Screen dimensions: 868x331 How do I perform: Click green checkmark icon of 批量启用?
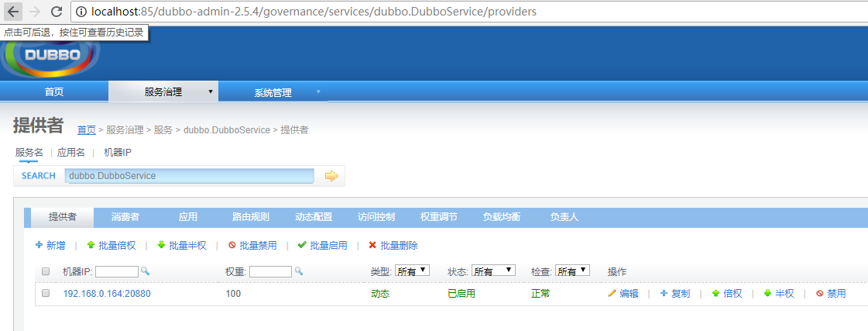coord(302,244)
